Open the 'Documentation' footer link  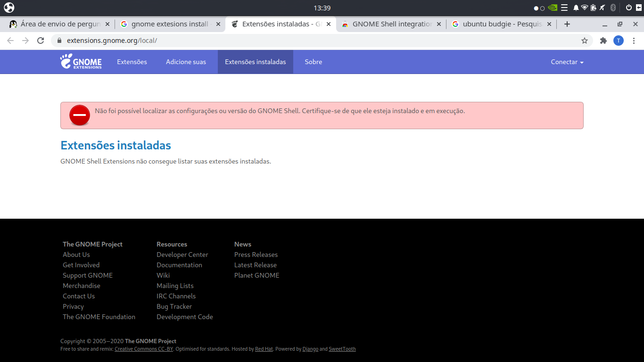(x=179, y=265)
